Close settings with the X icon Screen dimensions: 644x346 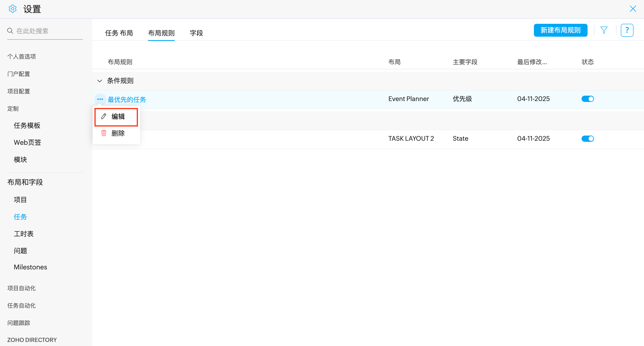tap(633, 9)
